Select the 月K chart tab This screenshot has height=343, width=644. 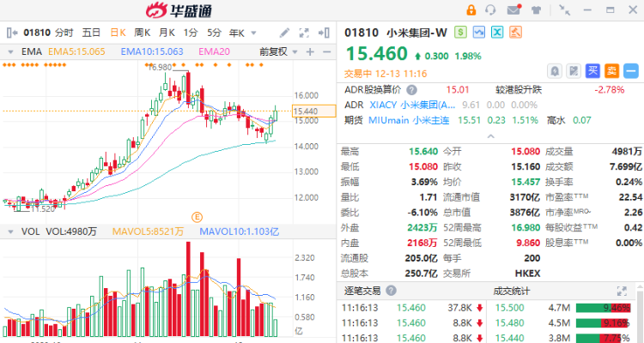[167, 33]
